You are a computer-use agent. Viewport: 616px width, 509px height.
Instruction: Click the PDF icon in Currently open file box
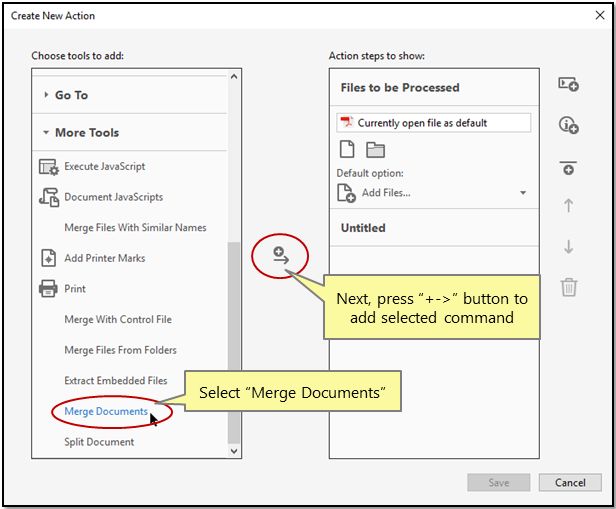346,123
